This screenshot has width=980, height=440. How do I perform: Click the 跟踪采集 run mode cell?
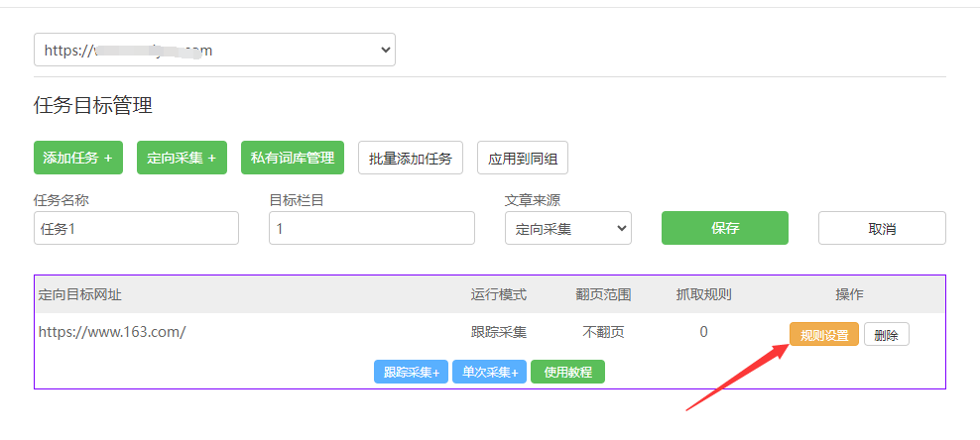[498, 332]
